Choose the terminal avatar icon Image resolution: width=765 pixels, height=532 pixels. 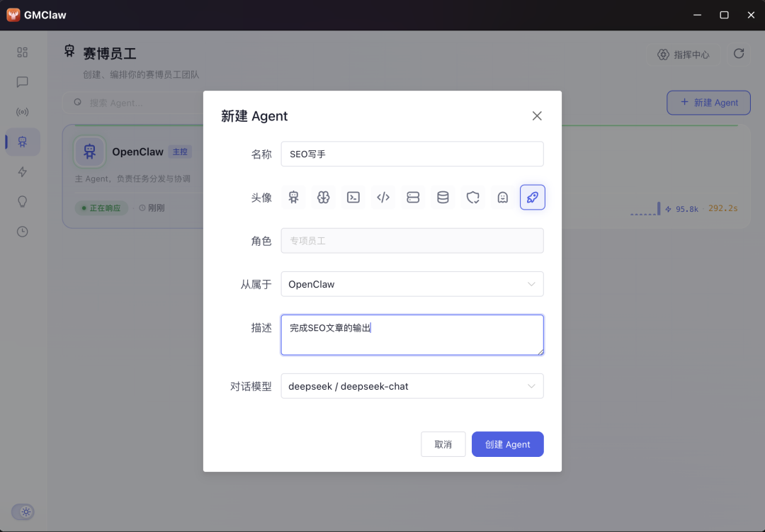[353, 198]
